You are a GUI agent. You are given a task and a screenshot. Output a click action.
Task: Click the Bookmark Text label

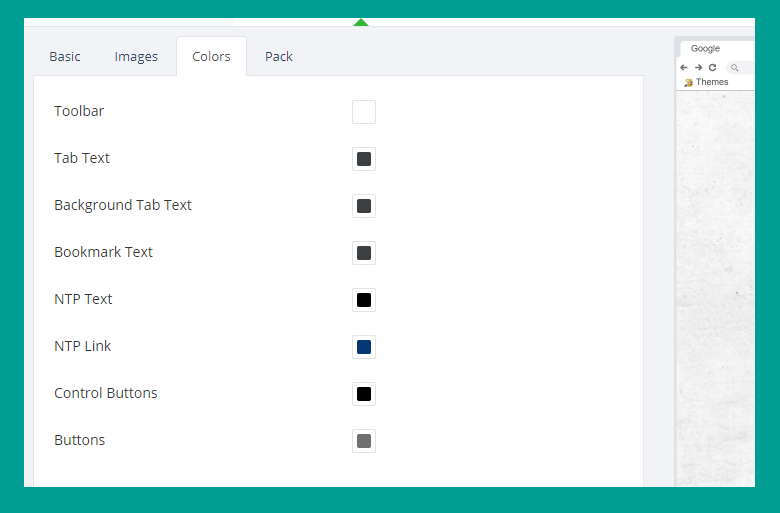103,252
